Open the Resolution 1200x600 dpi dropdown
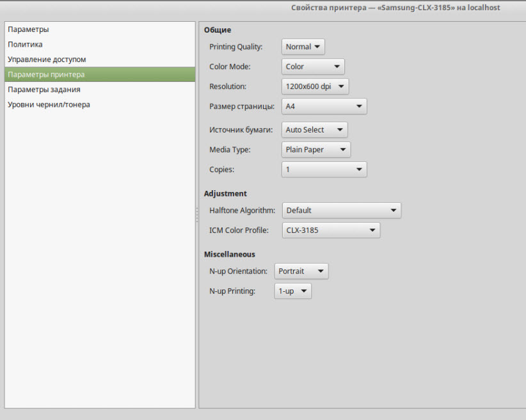 (315, 86)
